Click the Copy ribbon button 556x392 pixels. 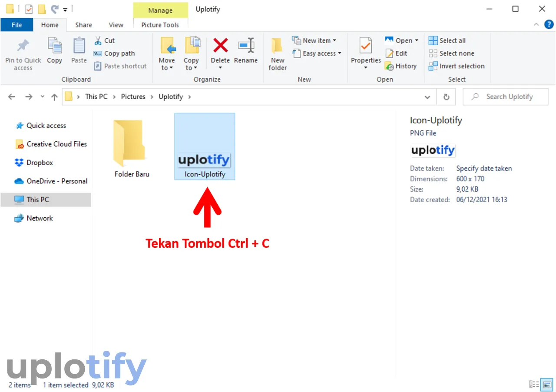pos(54,51)
